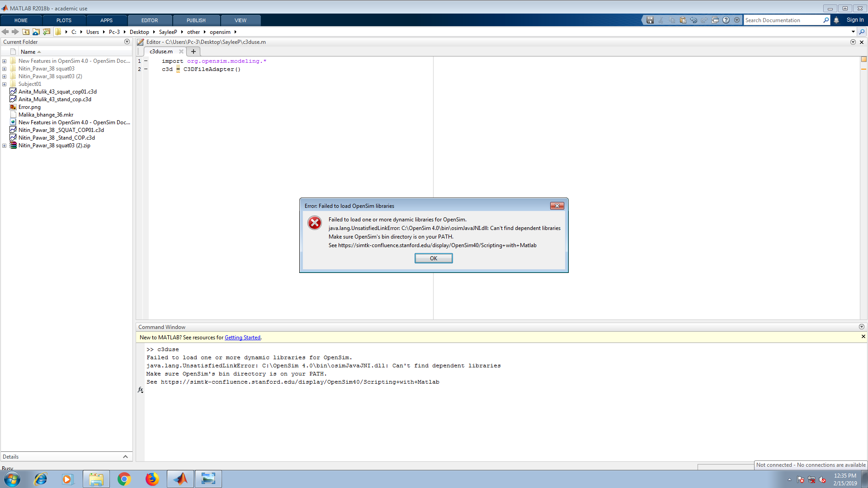Click the Browse for folder icon

point(47,32)
